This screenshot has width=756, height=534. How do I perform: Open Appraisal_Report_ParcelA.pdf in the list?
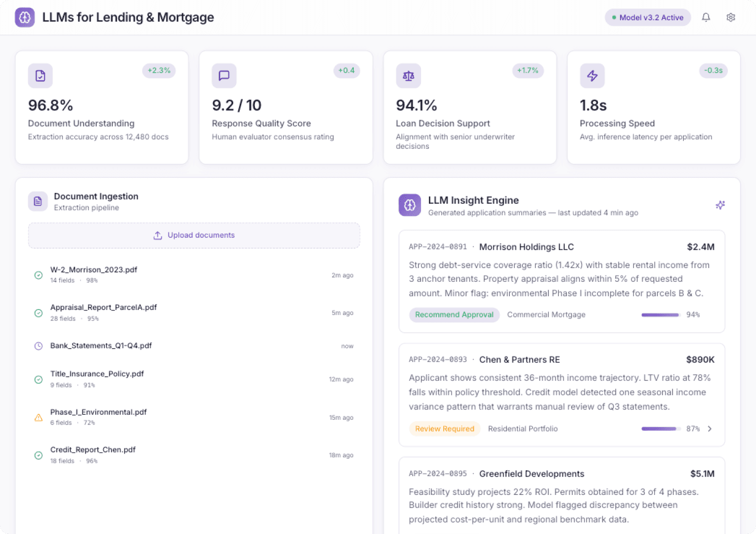(103, 308)
